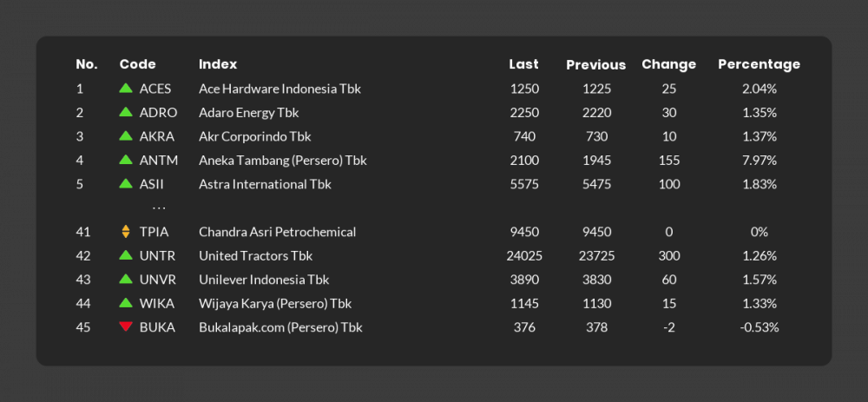Open Unilever Indonesia Tbk entry
The width and height of the screenshot is (868, 402).
[265, 280]
